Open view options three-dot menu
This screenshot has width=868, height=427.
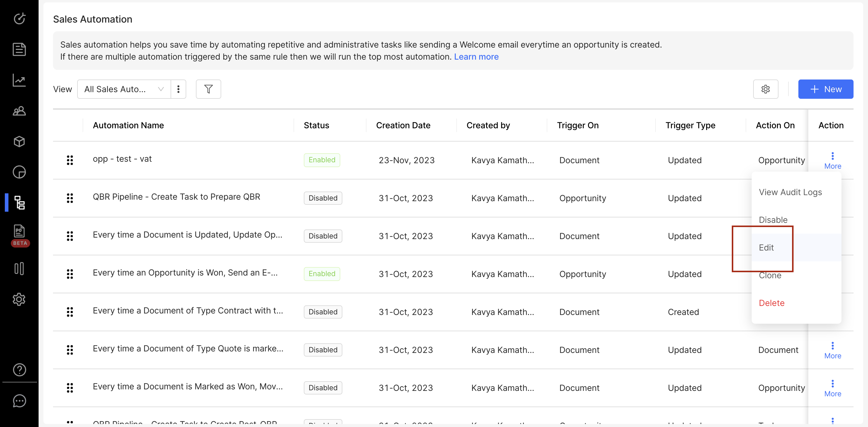pyautogui.click(x=178, y=89)
